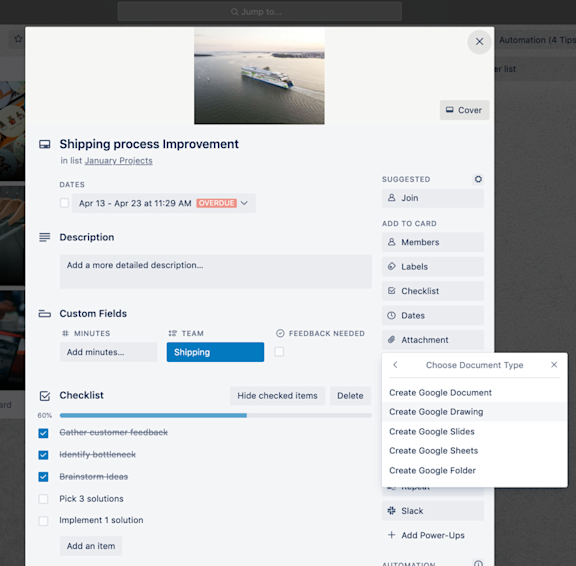The height and width of the screenshot is (566, 576).
Task: Click the Add minutes input field
Action: [108, 352]
